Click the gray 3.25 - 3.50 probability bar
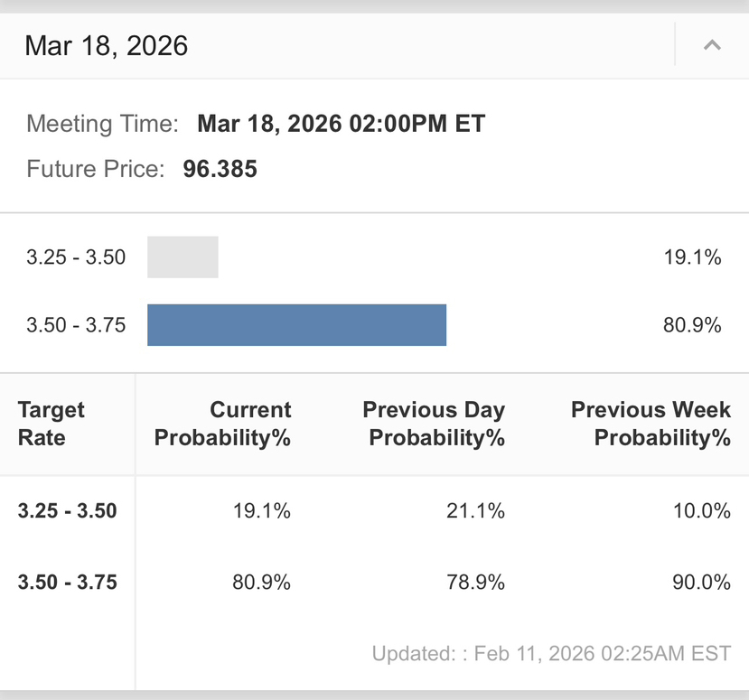749x700 pixels. coord(183,257)
